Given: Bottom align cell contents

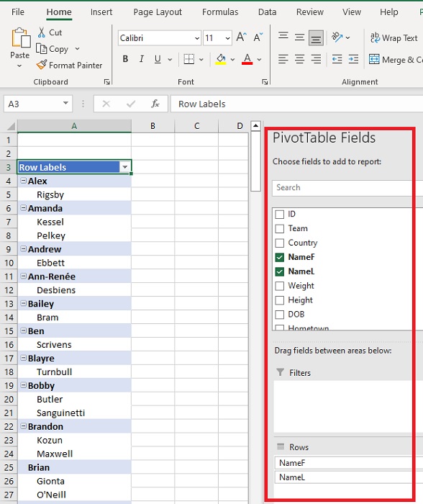Looking at the screenshot, I should 316,38.
